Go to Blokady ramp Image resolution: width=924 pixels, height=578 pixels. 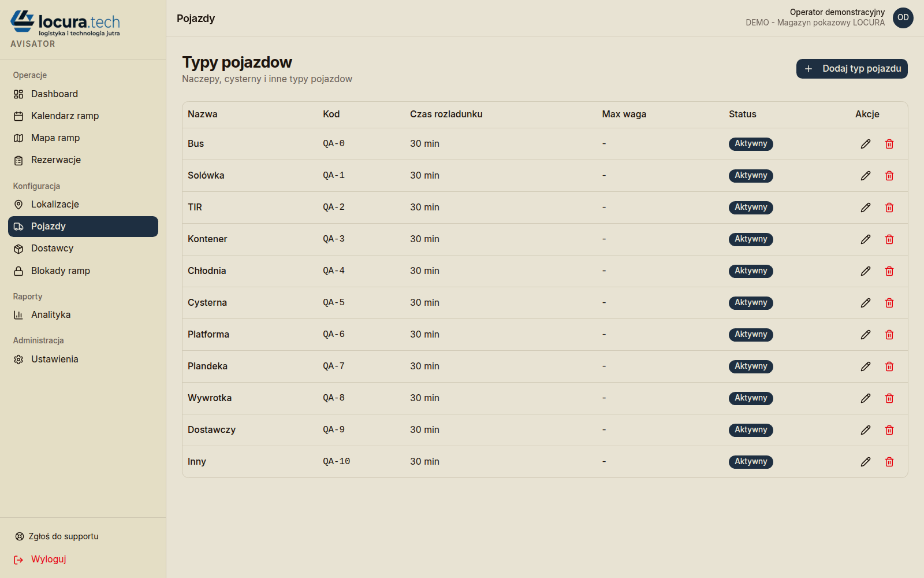83,271
